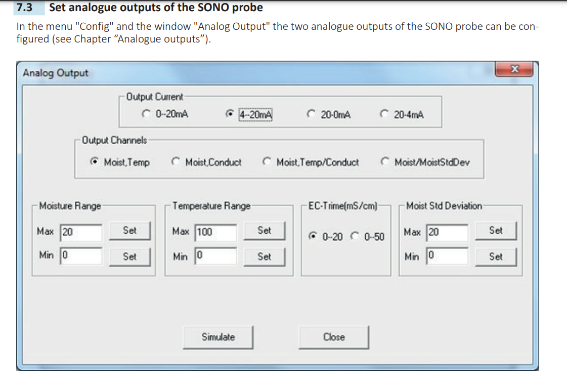Focus the Temperature Range Max field
567x392 pixels.
[x=215, y=232]
